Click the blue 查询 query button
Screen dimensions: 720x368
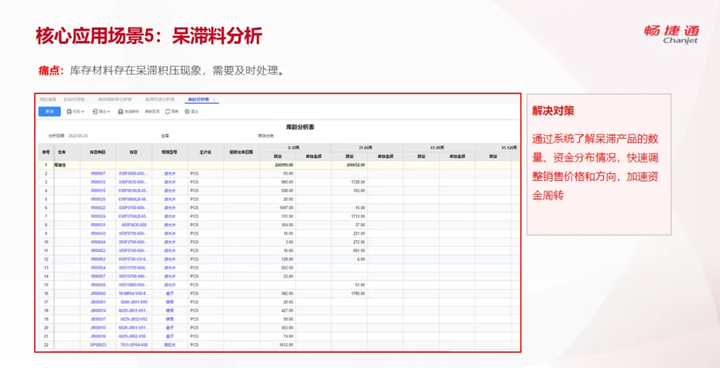(x=49, y=112)
